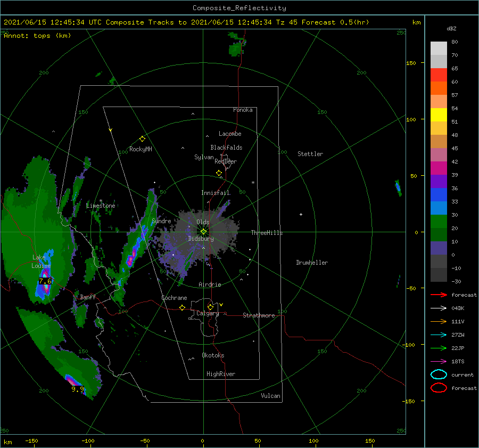Click the asterisk marker above Limestone label
This screenshot has width=479, height=448.
tap(101, 201)
